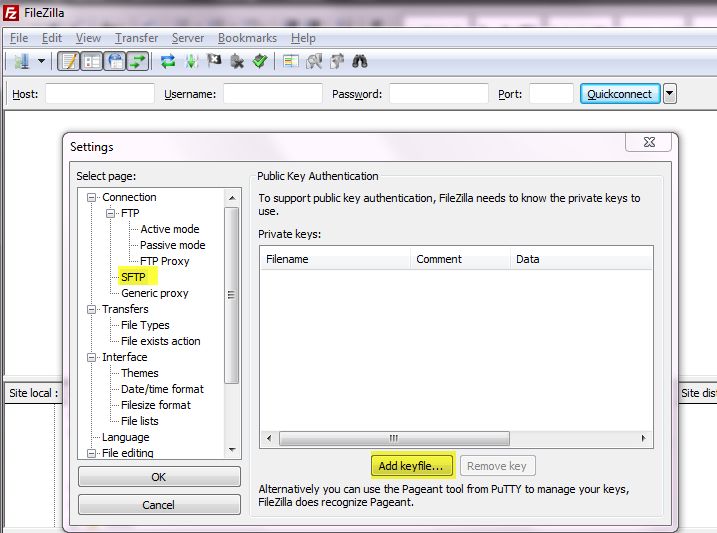Select the Transfers settings page

125,309
